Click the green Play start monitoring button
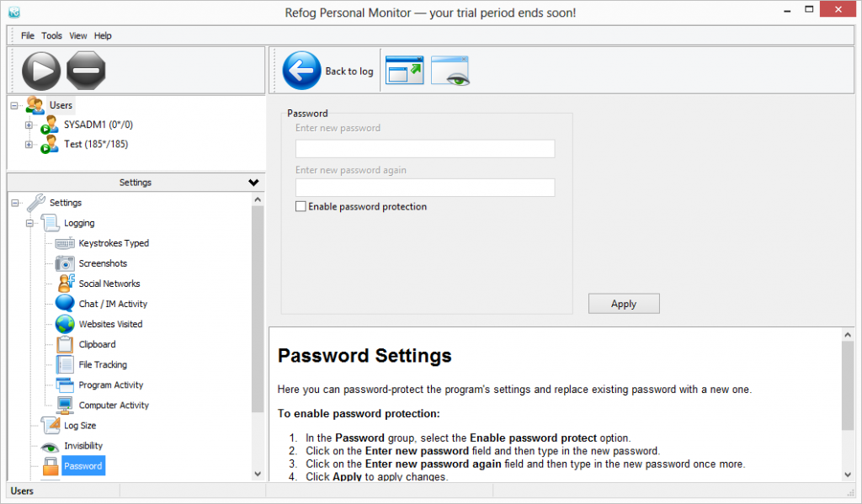Viewport: 862px width, 504px height. (x=41, y=71)
